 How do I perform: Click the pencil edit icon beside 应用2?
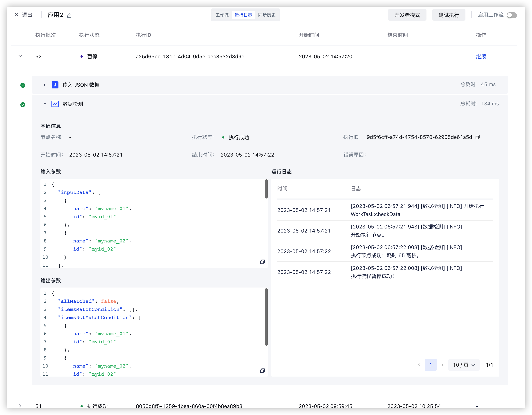pyautogui.click(x=69, y=15)
